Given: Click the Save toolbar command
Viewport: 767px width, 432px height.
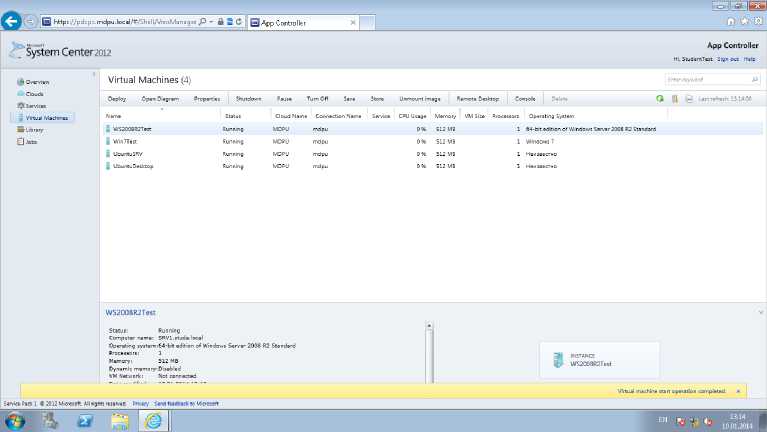Looking at the screenshot, I should tap(349, 99).
